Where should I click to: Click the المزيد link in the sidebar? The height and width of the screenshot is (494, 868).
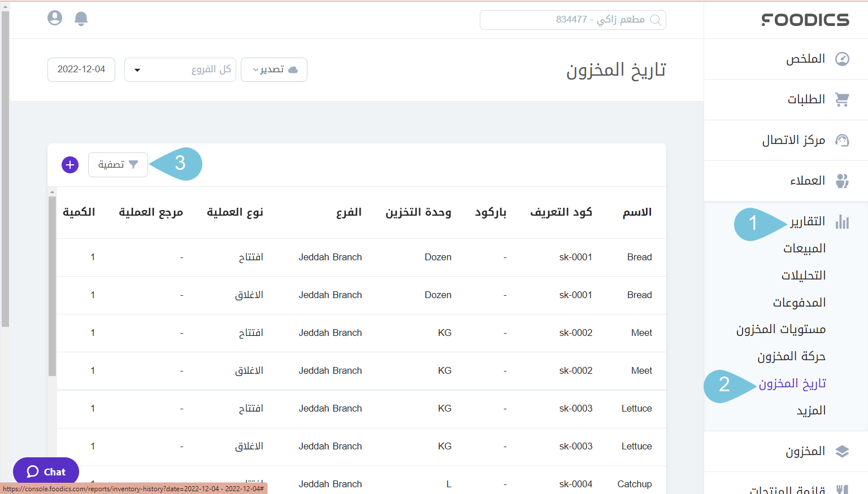[811, 410]
